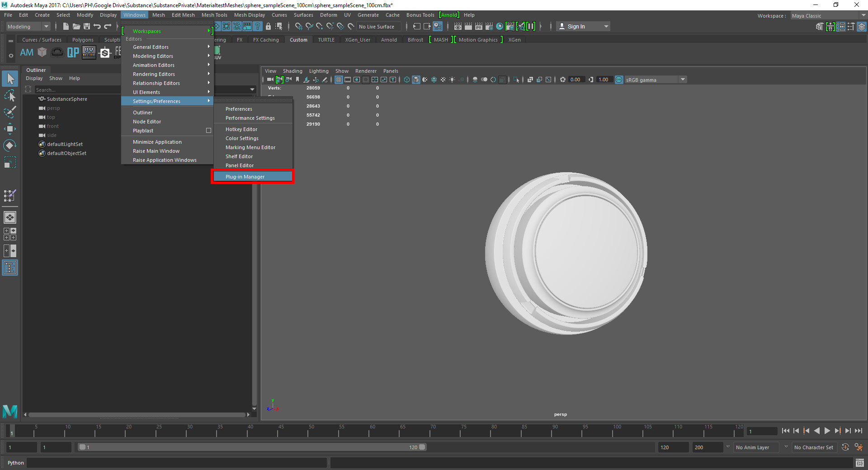Image resolution: width=868 pixels, height=470 pixels.
Task: Activate the Lasso selection tool
Action: [10, 96]
